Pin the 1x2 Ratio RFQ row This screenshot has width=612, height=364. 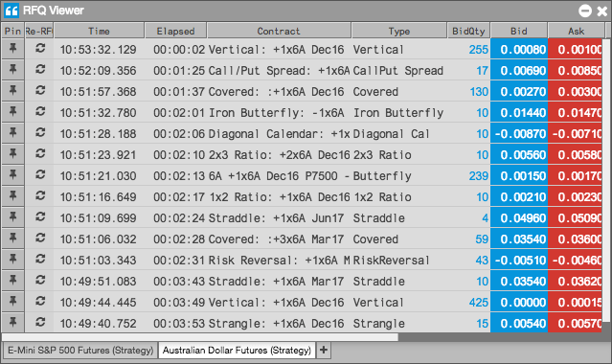coord(12,196)
